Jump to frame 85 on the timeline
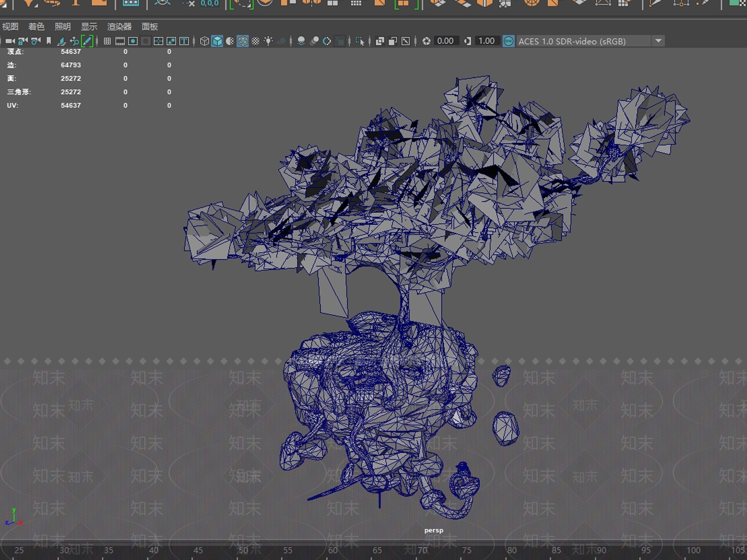The image size is (747, 560). (557, 550)
